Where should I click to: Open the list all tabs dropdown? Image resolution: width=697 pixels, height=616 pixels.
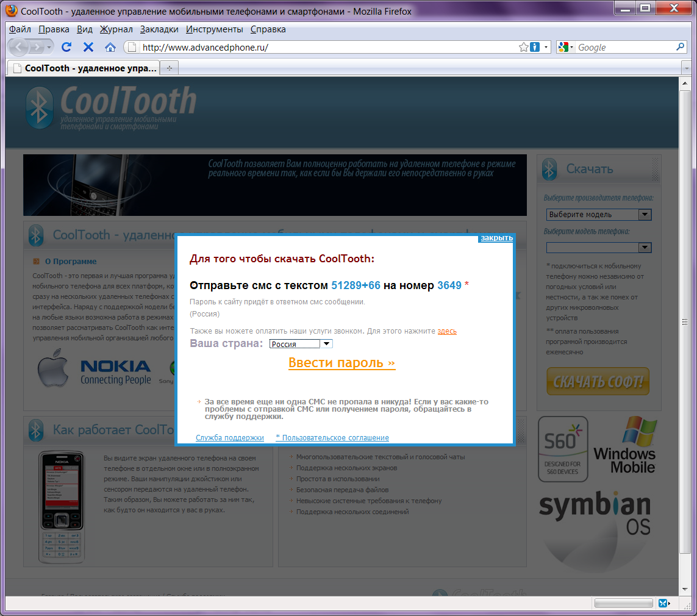(x=687, y=68)
